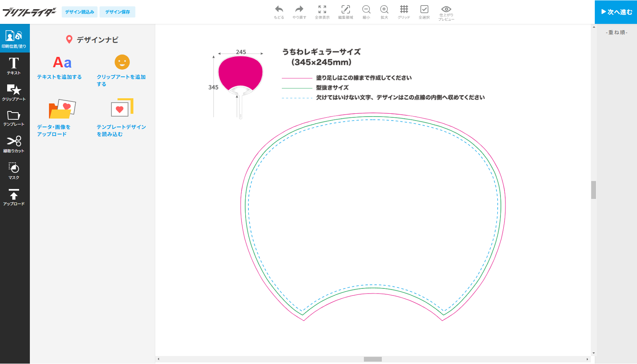This screenshot has height=364, width=637.
Task: Click the vertical scrollbar thumb
Action: pyautogui.click(x=594, y=190)
